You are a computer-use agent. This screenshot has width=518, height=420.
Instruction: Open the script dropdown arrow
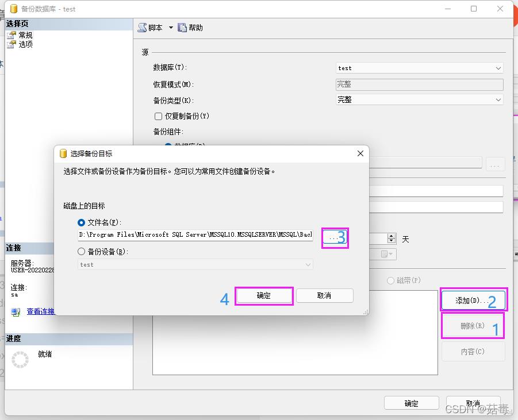pos(171,28)
